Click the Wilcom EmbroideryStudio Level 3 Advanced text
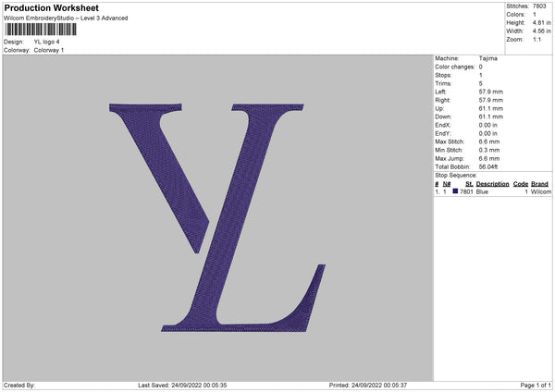The image size is (555, 392). tap(66, 18)
